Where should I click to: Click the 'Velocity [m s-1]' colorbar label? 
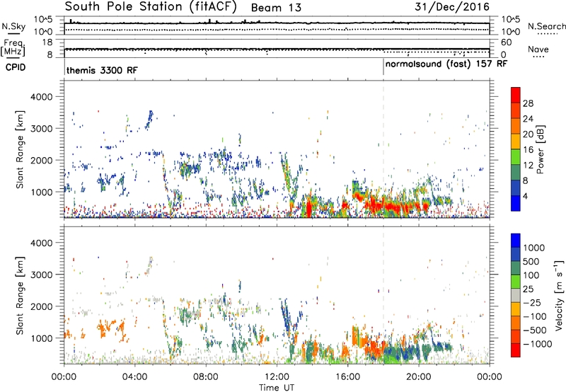(x=559, y=295)
